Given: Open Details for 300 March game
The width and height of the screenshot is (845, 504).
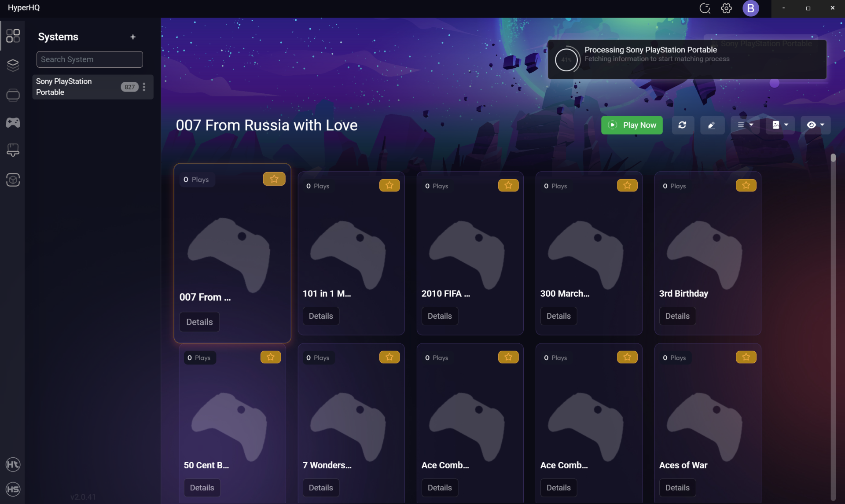Looking at the screenshot, I should [x=558, y=316].
